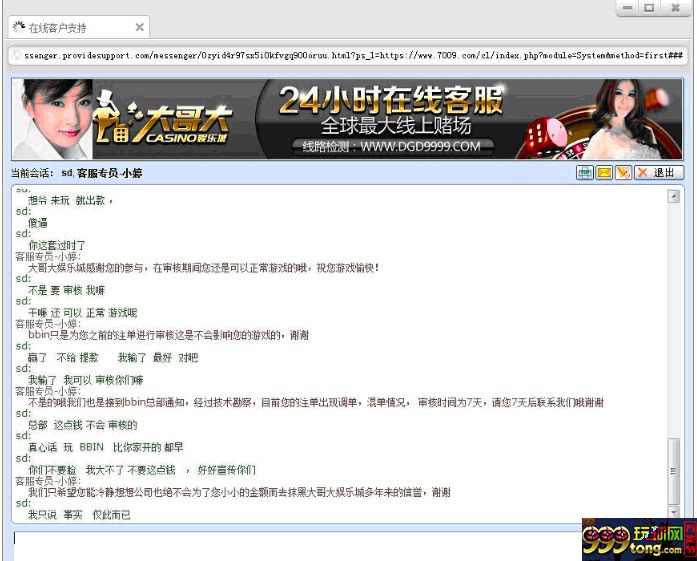Image resolution: width=697 pixels, height=561 pixels.
Task: Select message '真心话 玩 BBIN 比你家开的 都早'
Action: point(106,447)
